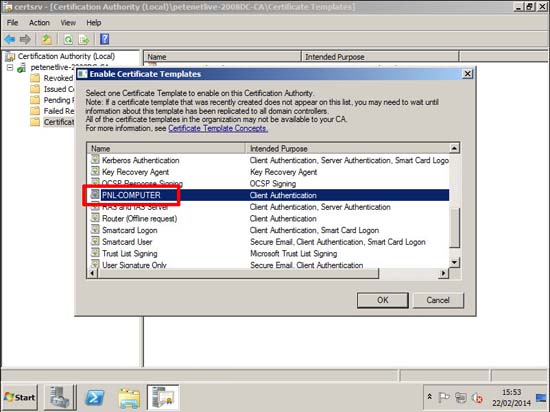Click the Router (Offline request) template icon

(95, 218)
